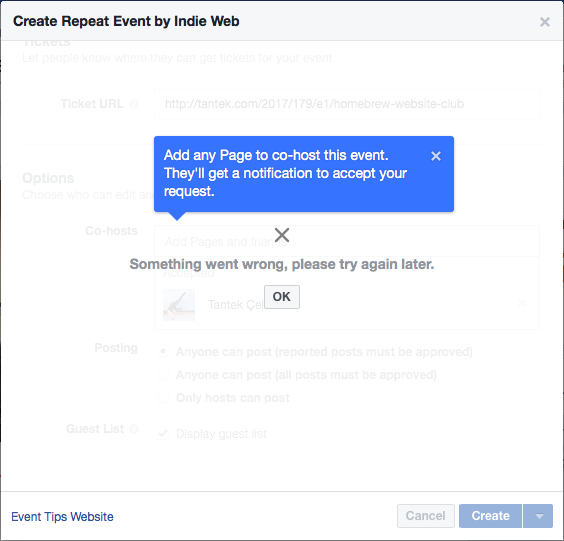
Task: Click the Ticket URL input field
Action: click(347, 104)
